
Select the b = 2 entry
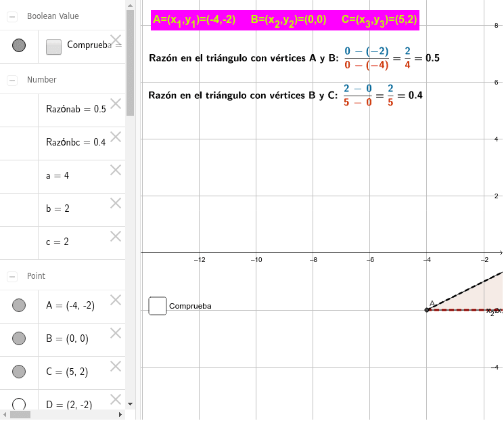(x=58, y=208)
